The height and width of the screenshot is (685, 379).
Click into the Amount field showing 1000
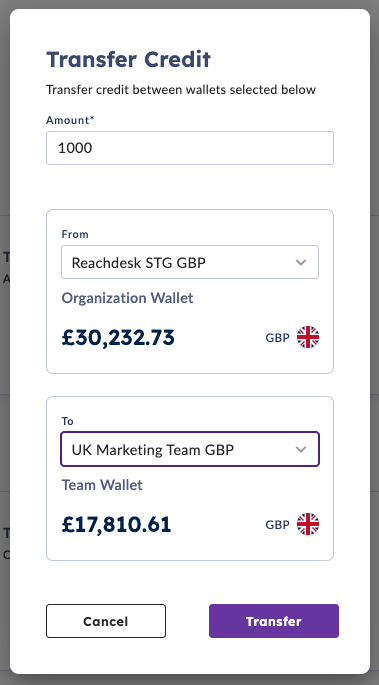190,148
